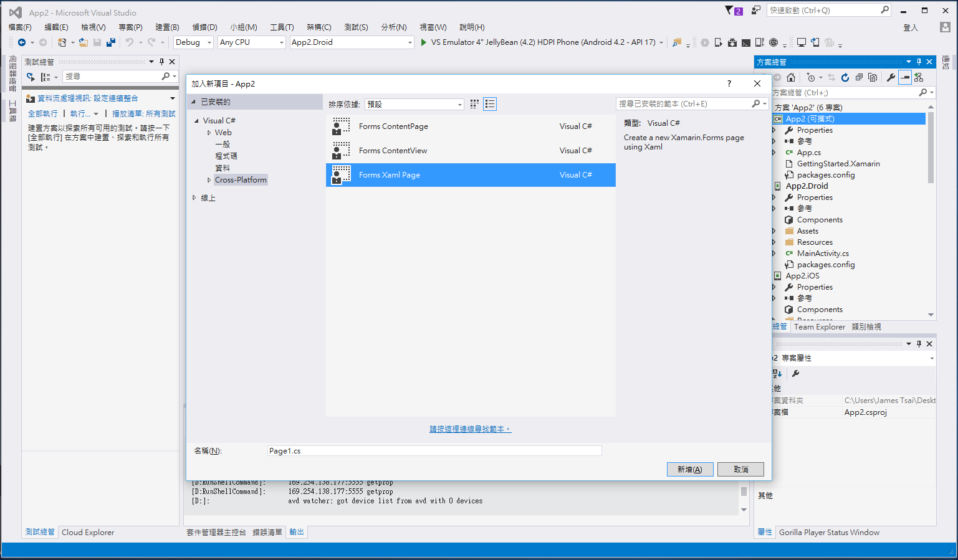Open the App2.Droid startup project dropdown
This screenshot has width=958, height=560.
pyautogui.click(x=352, y=42)
